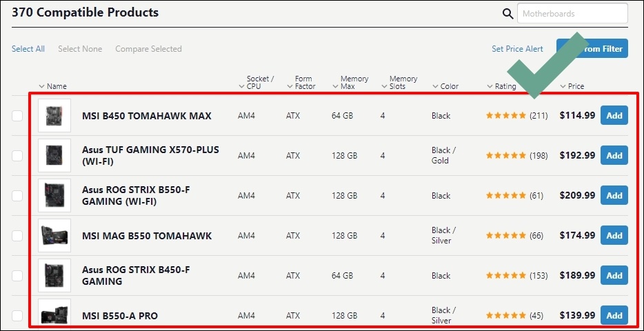Click the $192.99 price

pyautogui.click(x=577, y=155)
